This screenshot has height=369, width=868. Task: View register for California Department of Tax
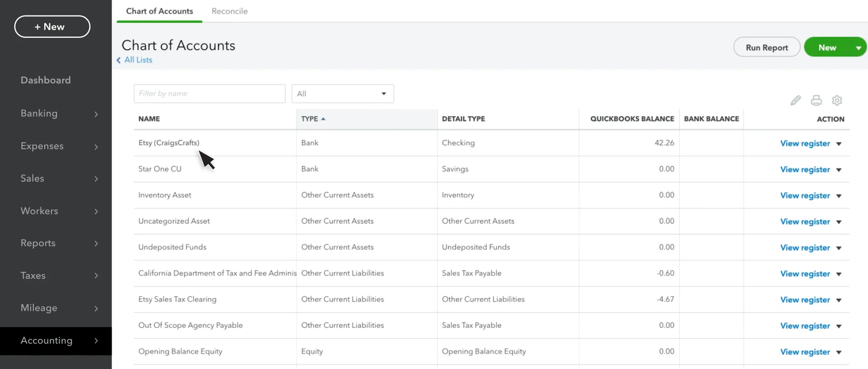tap(805, 274)
